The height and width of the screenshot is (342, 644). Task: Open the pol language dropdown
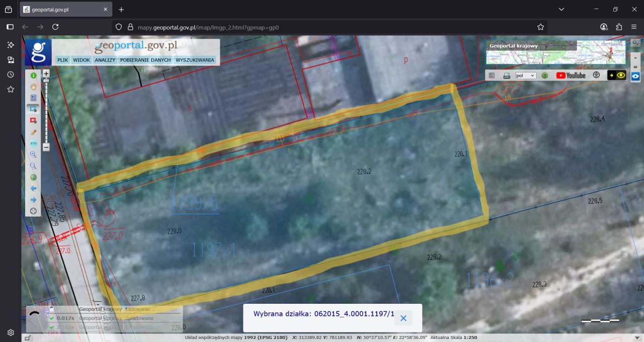tap(526, 75)
